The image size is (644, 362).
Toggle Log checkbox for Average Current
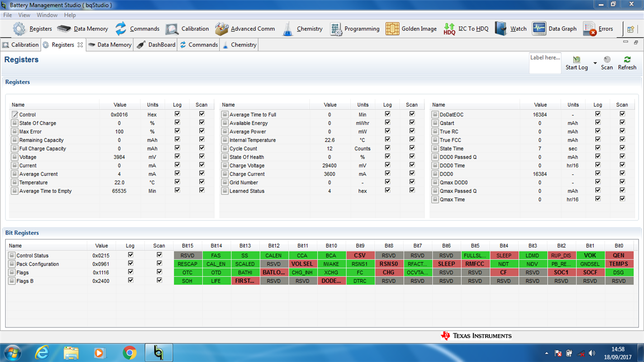[177, 173]
